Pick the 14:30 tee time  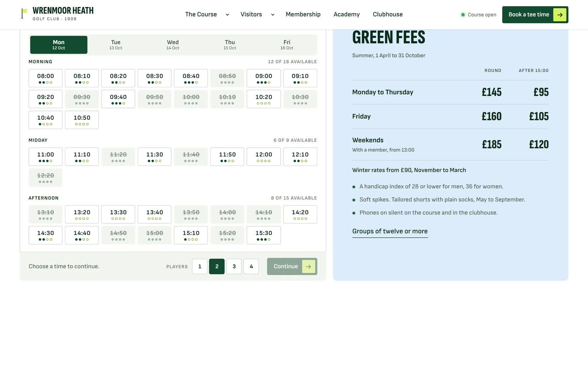(x=45, y=235)
